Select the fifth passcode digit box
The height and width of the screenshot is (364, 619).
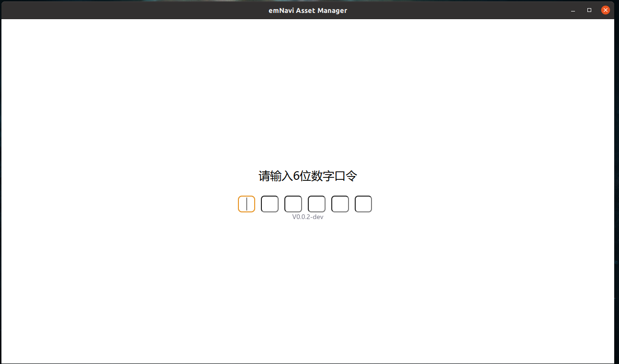(x=340, y=204)
